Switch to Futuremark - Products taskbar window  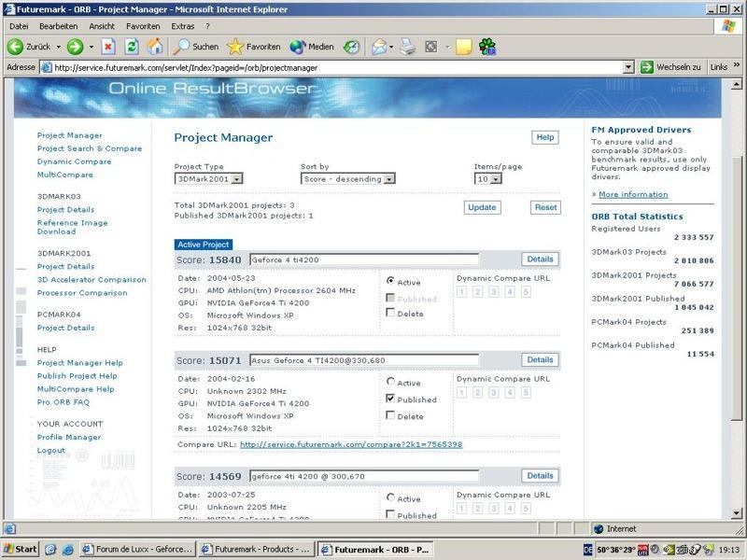click(256, 550)
